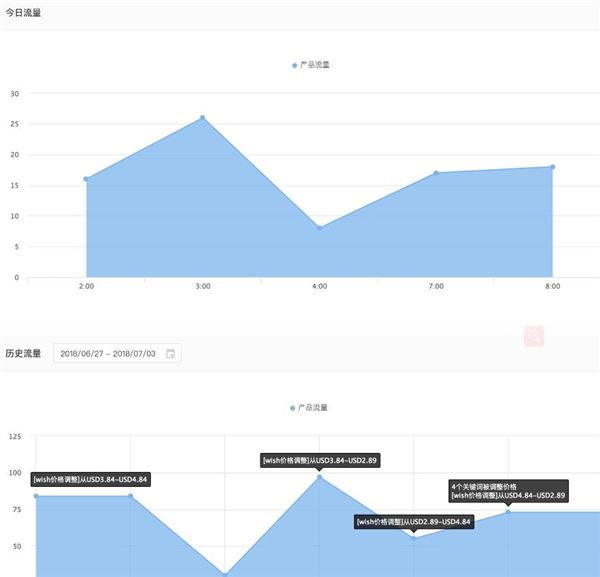
Task: Click history chart peak point near 97
Action: coord(320,477)
